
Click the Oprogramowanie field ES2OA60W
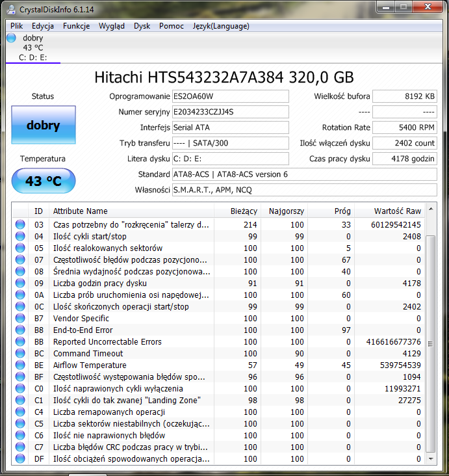(x=231, y=96)
